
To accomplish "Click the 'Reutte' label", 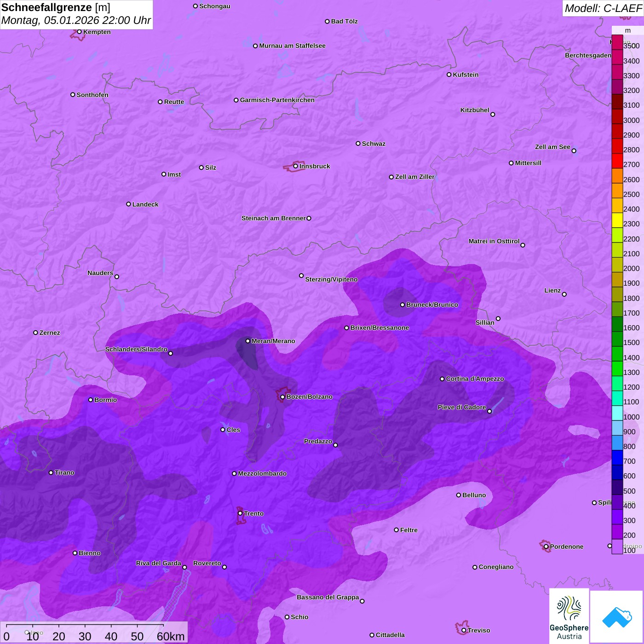I will [x=174, y=102].
